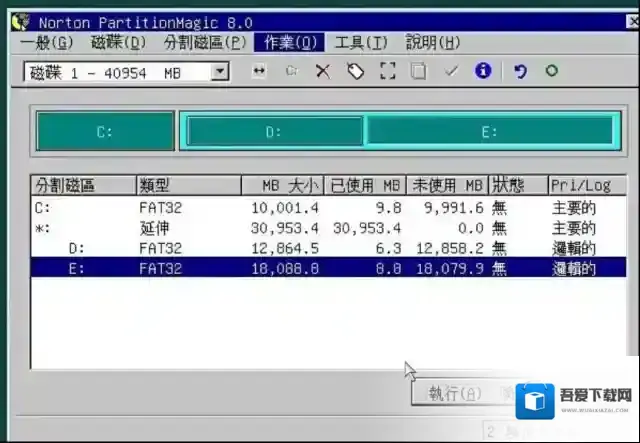This screenshot has width=640, height=443.
Task: Click the 未使用 MB column header
Action: click(447, 186)
